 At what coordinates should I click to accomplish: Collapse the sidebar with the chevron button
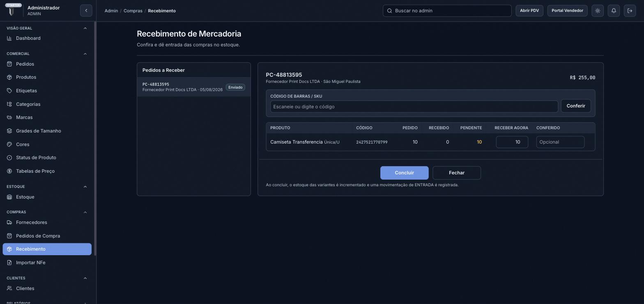pyautogui.click(x=86, y=11)
